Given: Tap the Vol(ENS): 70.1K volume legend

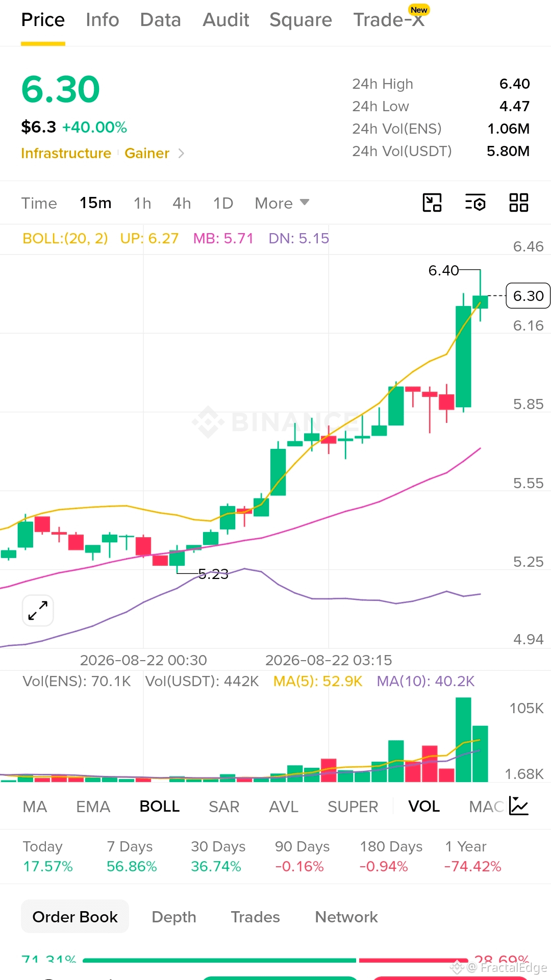Looking at the screenshot, I should 77,682.
